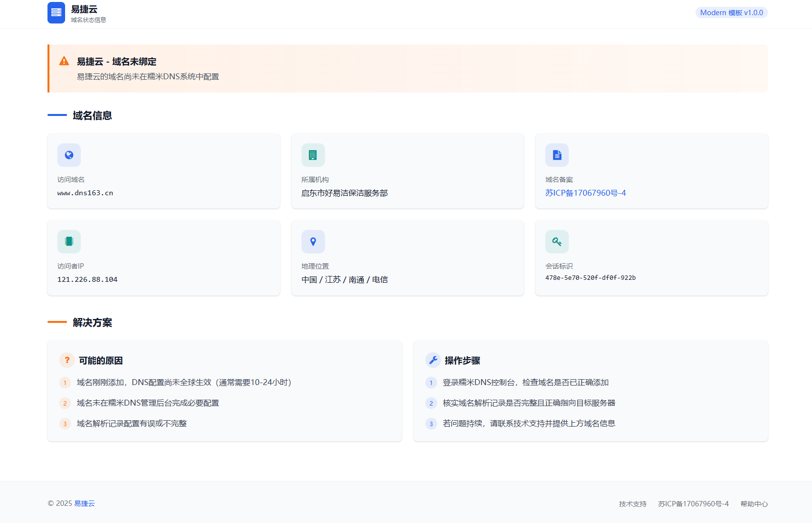Open the 苏ICP备17067960号-4 filing link
Screen dimensions: 812x523
[x=585, y=193]
